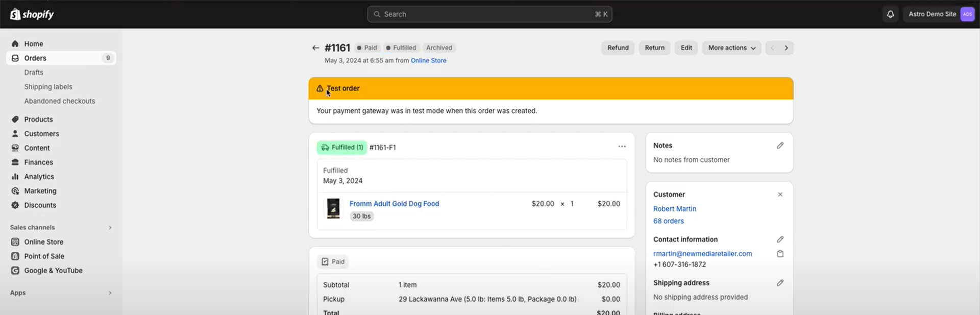The width and height of the screenshot is (980, 315).
Task: Remove customer with the X icon
Action: pos(780,195)
